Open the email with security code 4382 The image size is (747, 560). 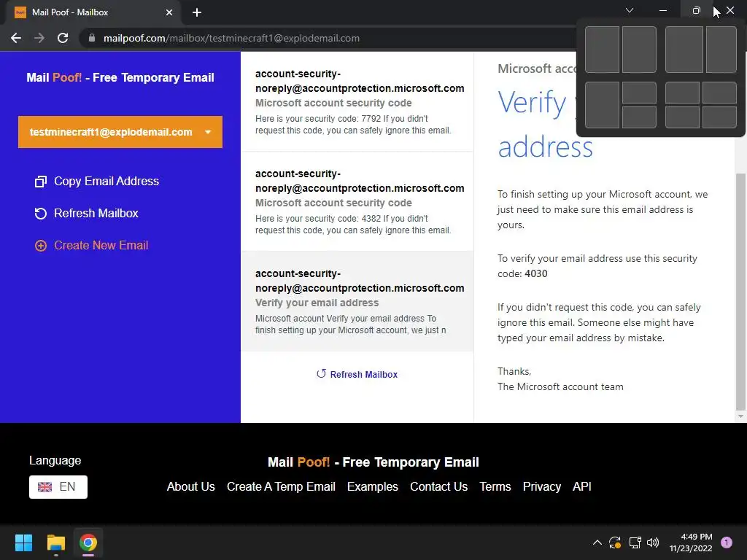tap(357, 201)
